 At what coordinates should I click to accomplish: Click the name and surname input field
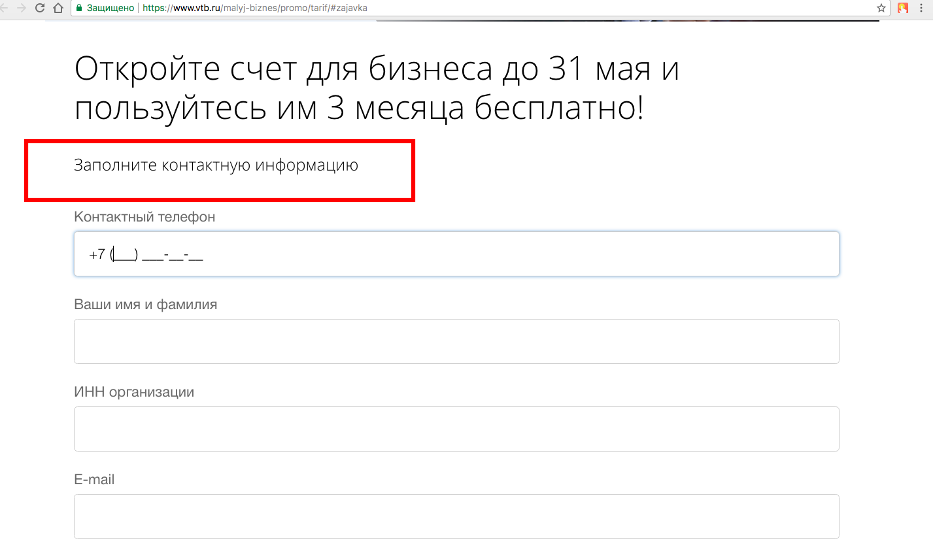(x=456, y=342)
